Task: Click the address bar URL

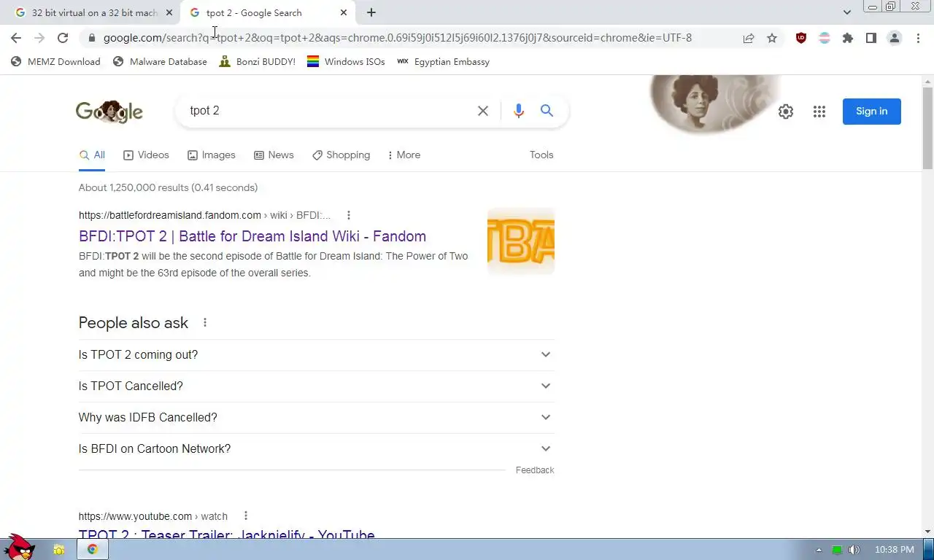Action: click(398, 38)
